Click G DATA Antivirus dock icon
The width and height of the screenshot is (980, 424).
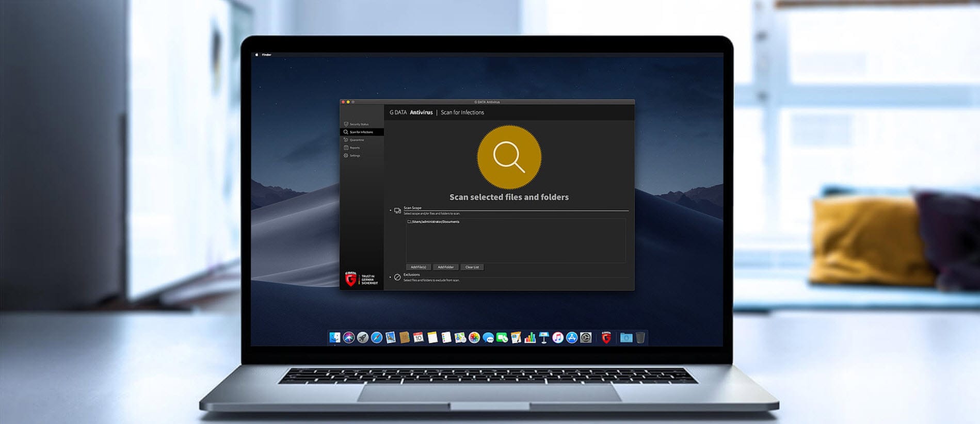(x=606, y=337)
